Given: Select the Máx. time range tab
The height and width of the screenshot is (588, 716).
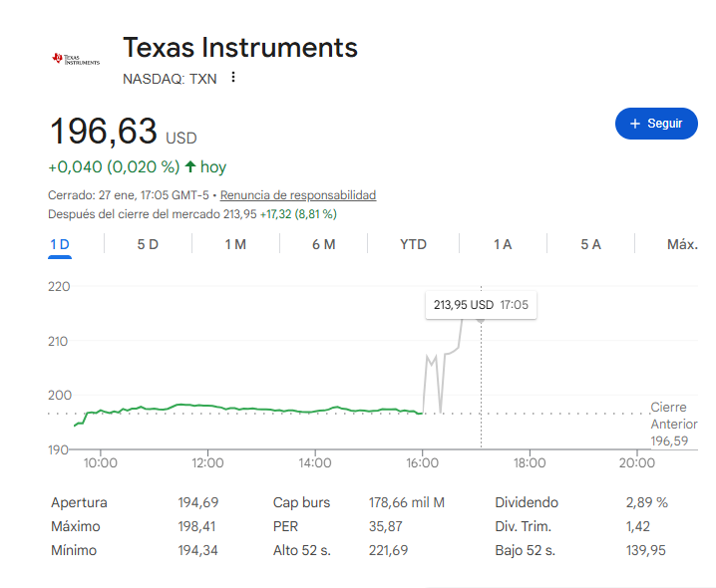Looking at the screenshot, I should 682,244.
